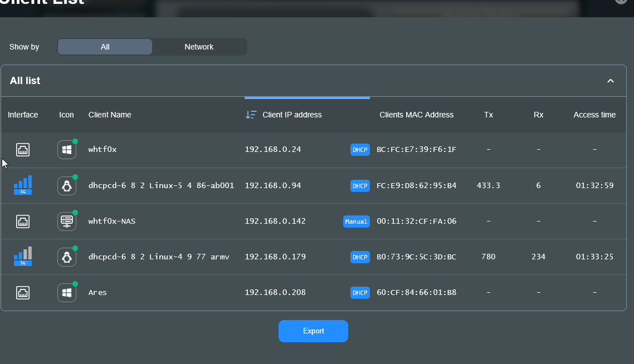
Task: Click the whtf0x-NAS client name
Action: [112, 221]
